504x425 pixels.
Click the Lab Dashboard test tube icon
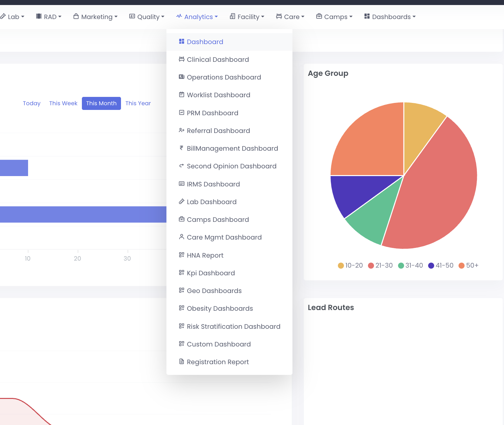point(181,201)
